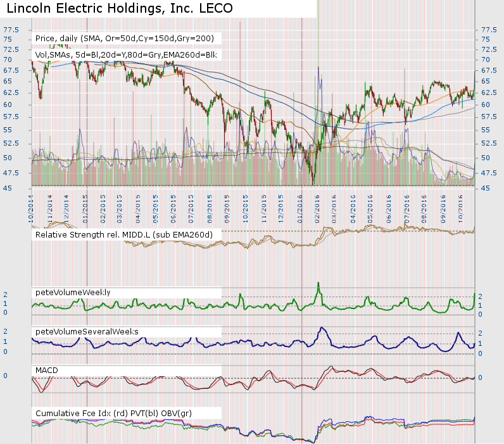
Task: Select the 12/2015 date label
Action: (x=280, y=208)
